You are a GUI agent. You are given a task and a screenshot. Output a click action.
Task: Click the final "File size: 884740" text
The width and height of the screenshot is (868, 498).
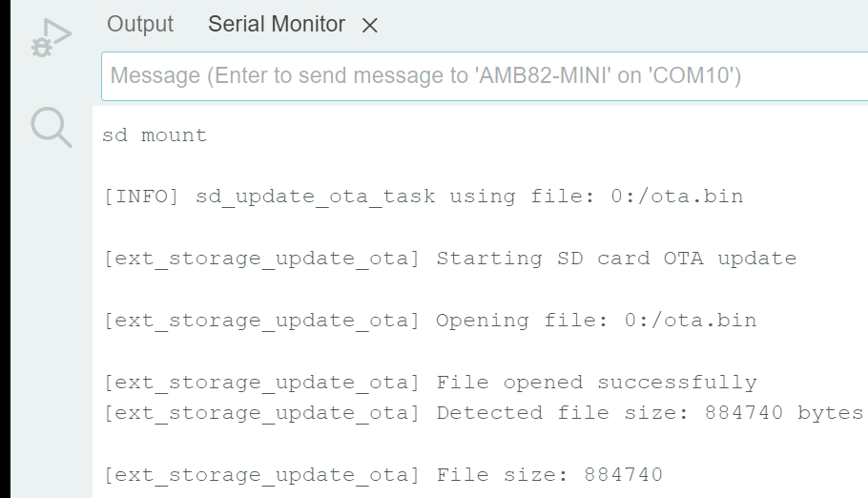coord(549,475)
